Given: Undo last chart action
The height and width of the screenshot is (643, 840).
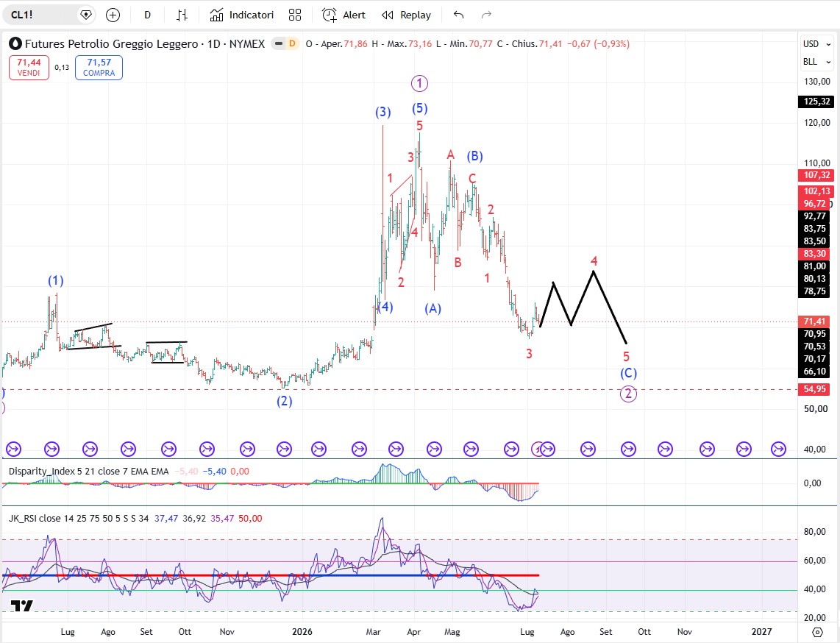Looking at the screenshot, I should point(458,15).
